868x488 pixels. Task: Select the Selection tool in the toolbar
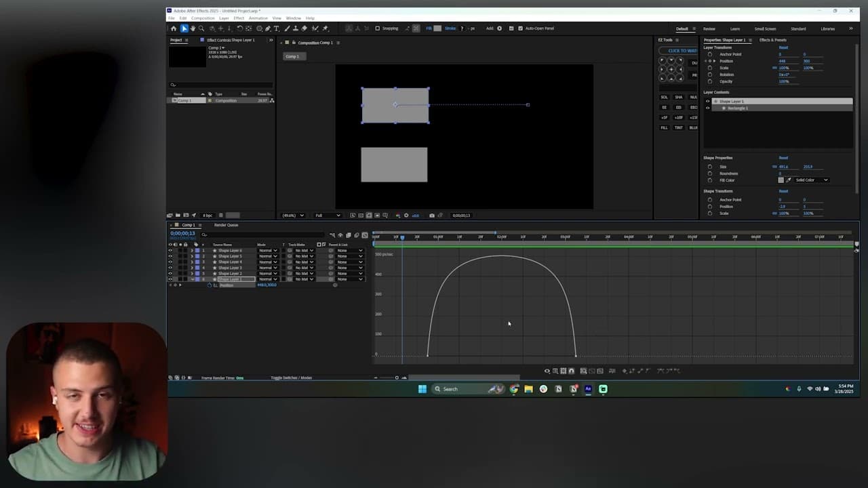184,28
